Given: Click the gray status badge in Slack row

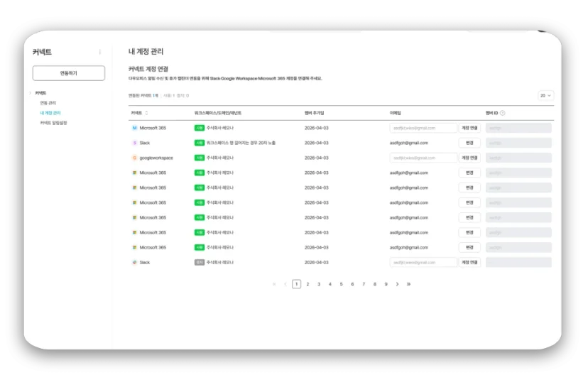Looking at the screenshot, I should coord(199,263).
